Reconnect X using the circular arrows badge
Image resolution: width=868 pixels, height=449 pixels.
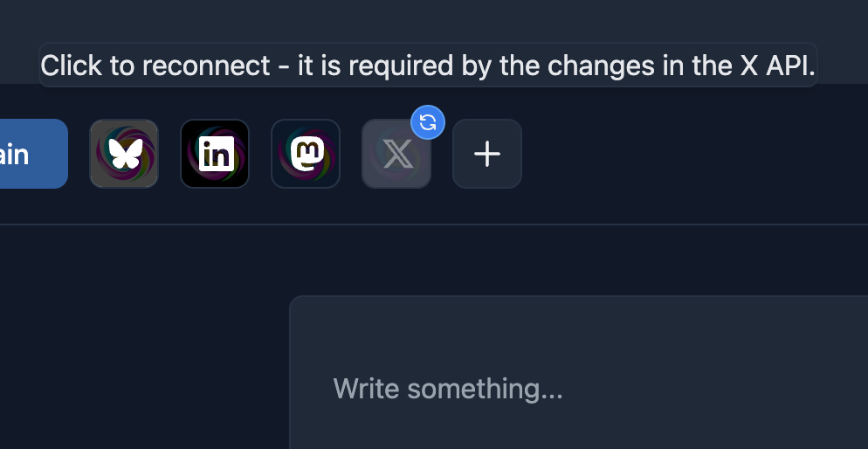pyautogui.click(x=428, y=123)
